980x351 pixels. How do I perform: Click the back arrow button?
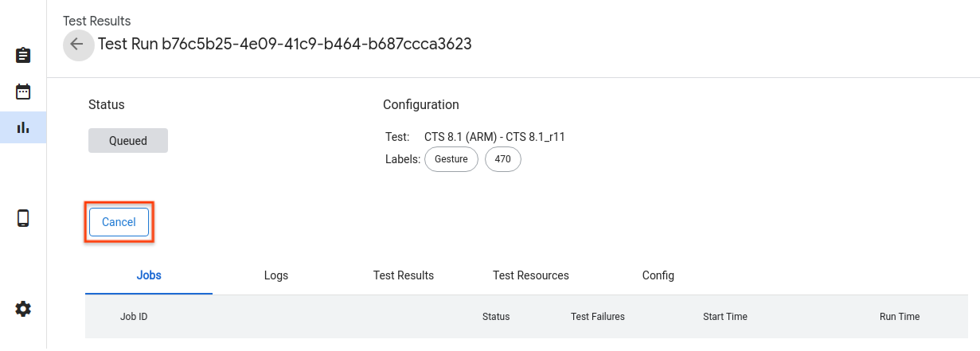click(x=77, y=45)
